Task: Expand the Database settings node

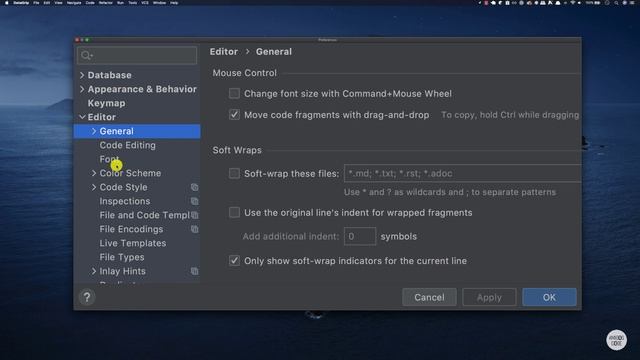Action: [82, 75]
